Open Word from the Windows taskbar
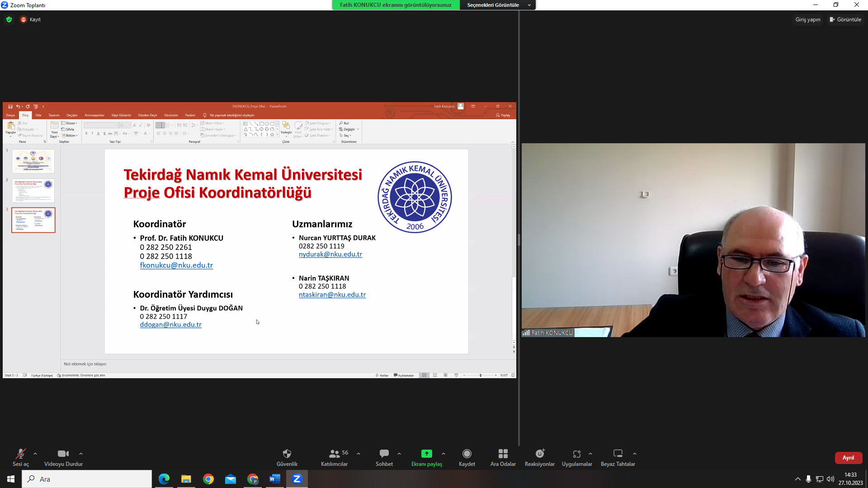This screenshot has height=488, width=868. point(274,479)
